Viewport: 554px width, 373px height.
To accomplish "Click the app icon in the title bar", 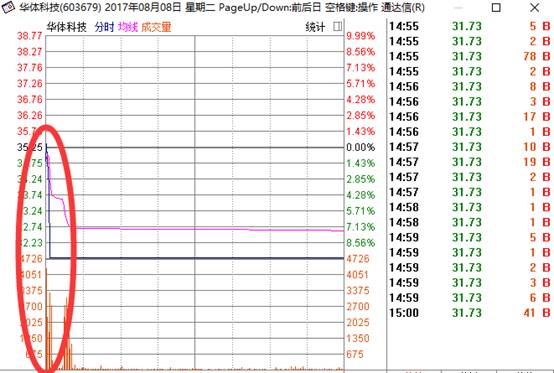I will pyautogui.click(x=8, y=7).
